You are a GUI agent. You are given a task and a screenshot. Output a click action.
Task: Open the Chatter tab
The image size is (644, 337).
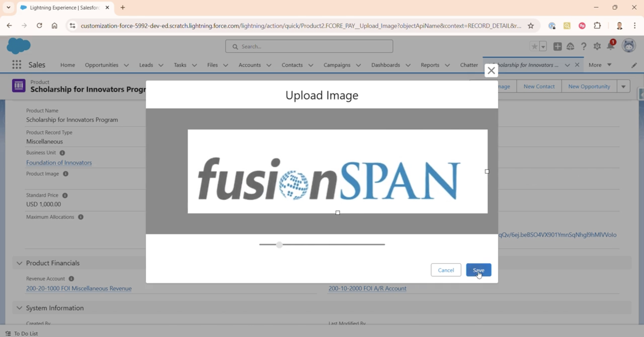pos(469,65)
